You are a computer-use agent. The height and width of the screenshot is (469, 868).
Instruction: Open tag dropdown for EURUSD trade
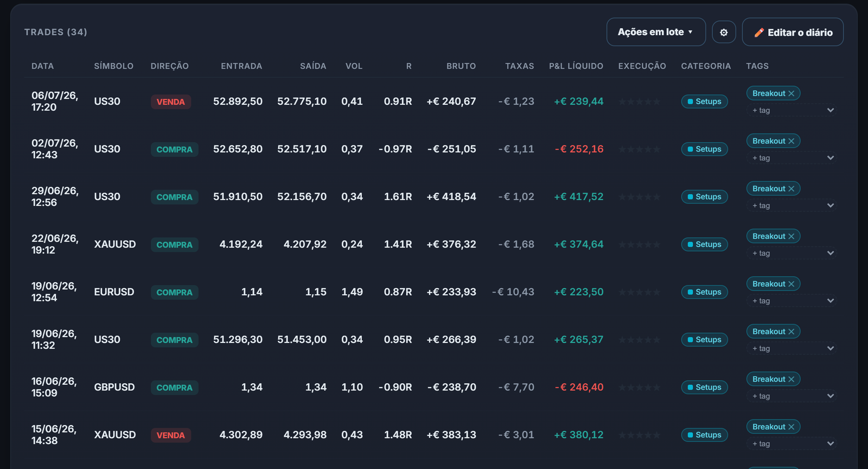pyautogui.click(x=792, y=301)
